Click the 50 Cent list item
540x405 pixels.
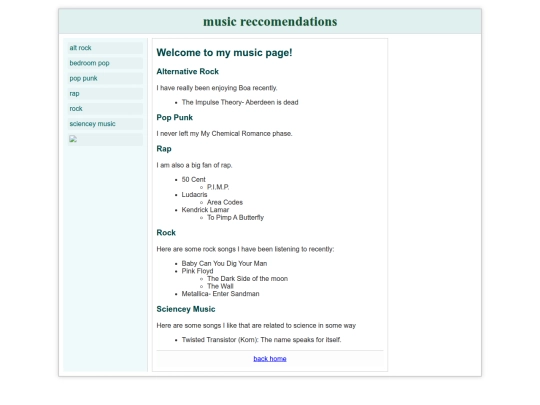(194, 179)
